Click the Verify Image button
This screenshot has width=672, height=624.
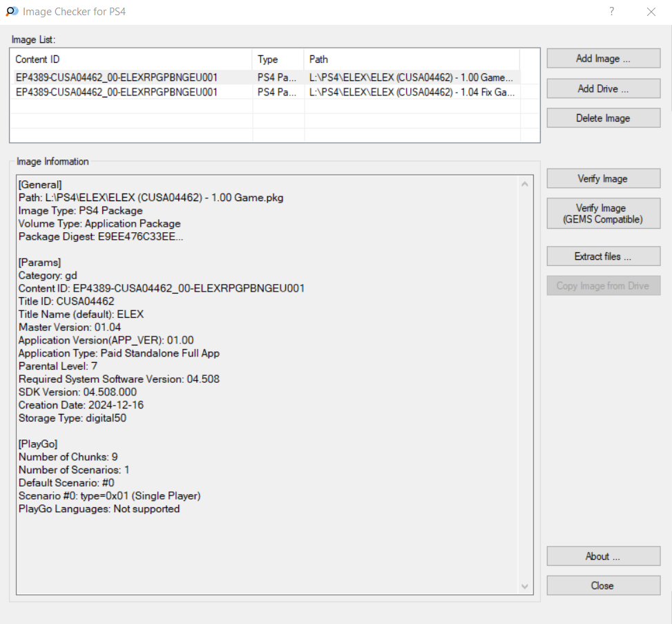tap(603, 178)
